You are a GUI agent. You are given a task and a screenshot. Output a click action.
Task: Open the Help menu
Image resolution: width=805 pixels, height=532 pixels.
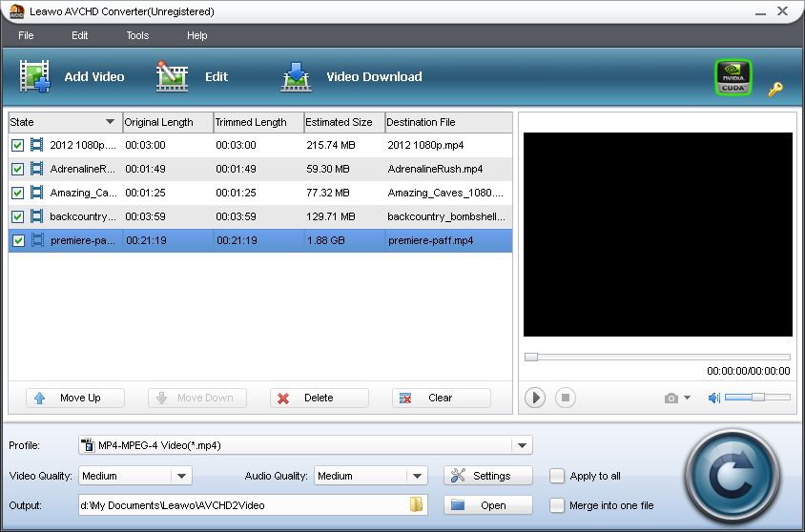[197, 35]
